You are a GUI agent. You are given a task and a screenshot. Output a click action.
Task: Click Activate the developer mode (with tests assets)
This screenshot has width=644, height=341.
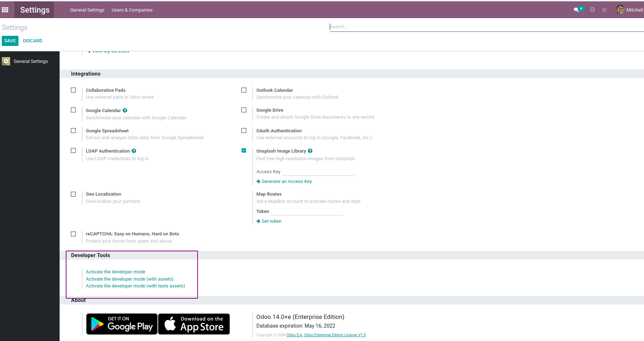(135, 286)
